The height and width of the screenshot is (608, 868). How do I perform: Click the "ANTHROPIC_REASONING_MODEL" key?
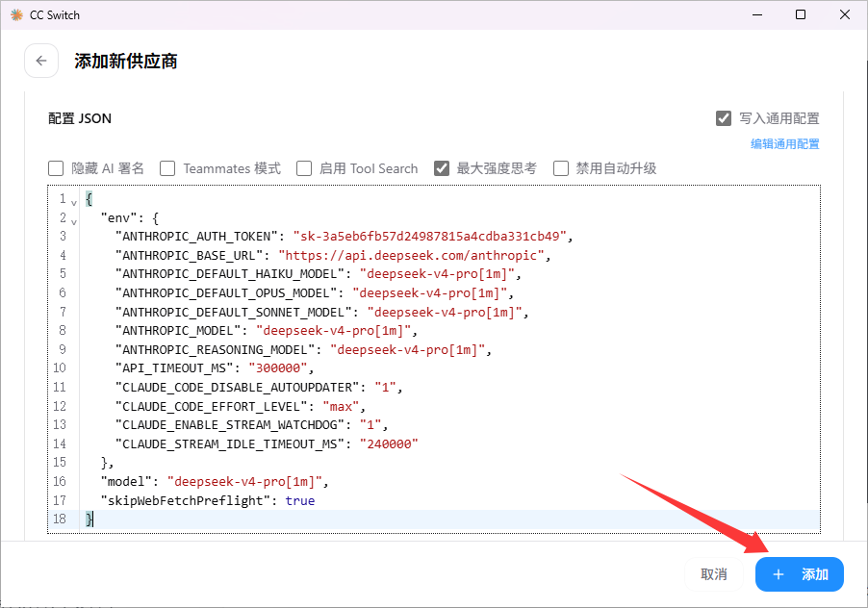click(215, 349)
